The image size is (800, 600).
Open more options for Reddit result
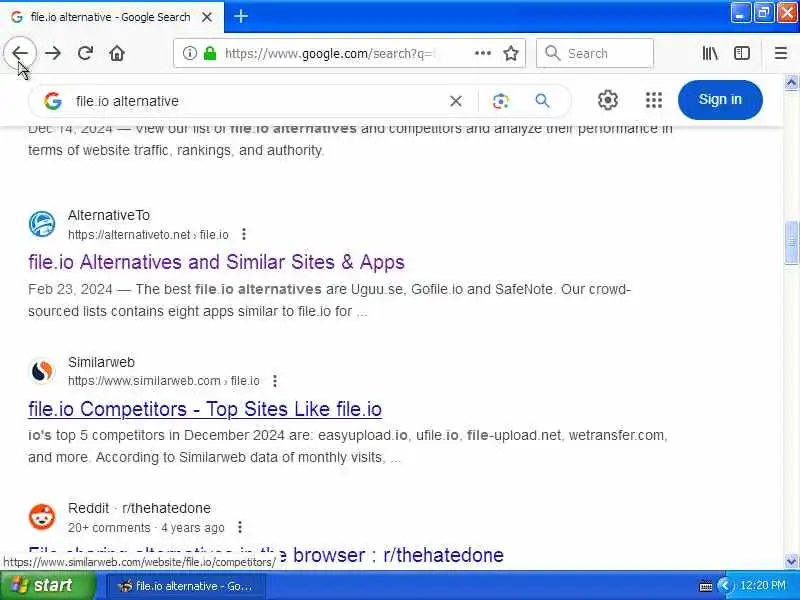[240, 527]
